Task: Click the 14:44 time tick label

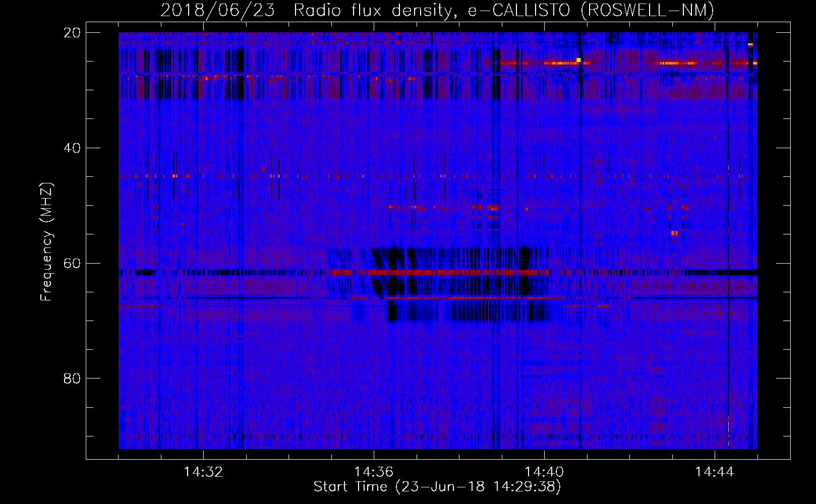Action: tap(715, 472)
